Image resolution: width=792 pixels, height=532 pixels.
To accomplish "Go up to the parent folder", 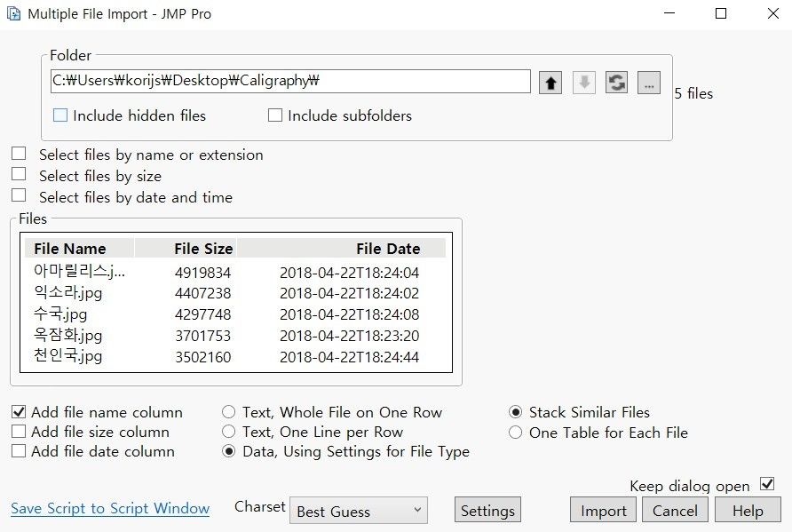I will (x=550, y=83).
